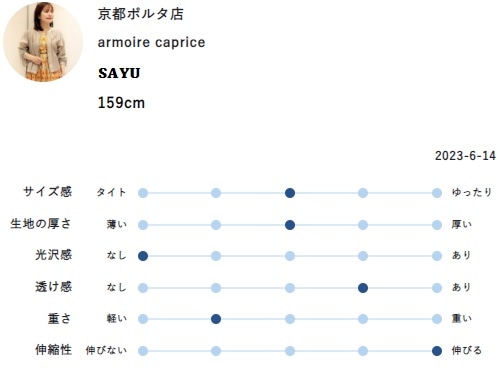Select the dark center dot on 生地の厚さ row
Viewport: 500px width, 375px height.
click(290, 225)
